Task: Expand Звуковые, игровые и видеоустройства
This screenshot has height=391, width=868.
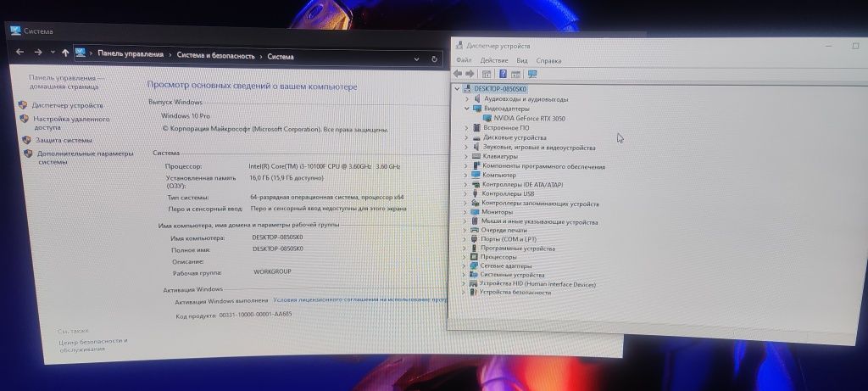Action: 467,147
